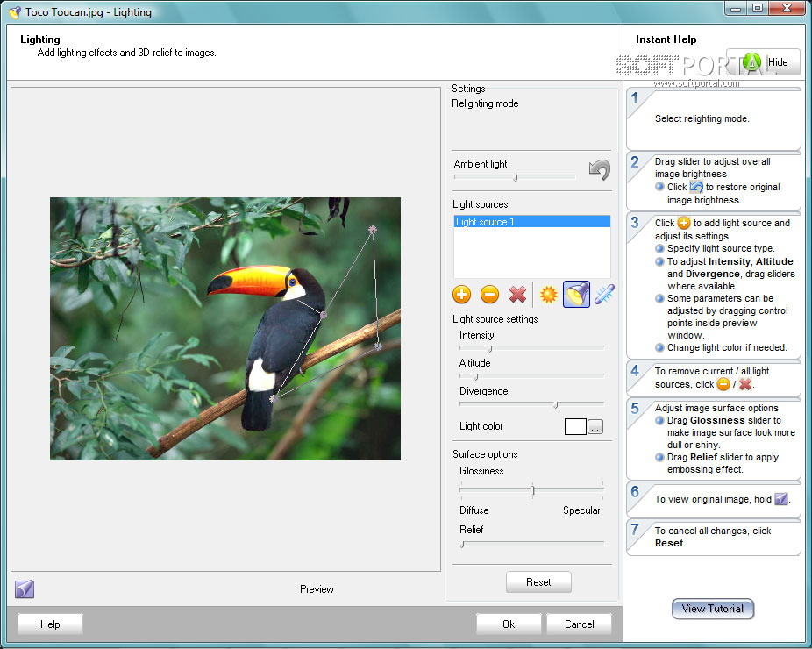Click the Ok button

(509, 624)
